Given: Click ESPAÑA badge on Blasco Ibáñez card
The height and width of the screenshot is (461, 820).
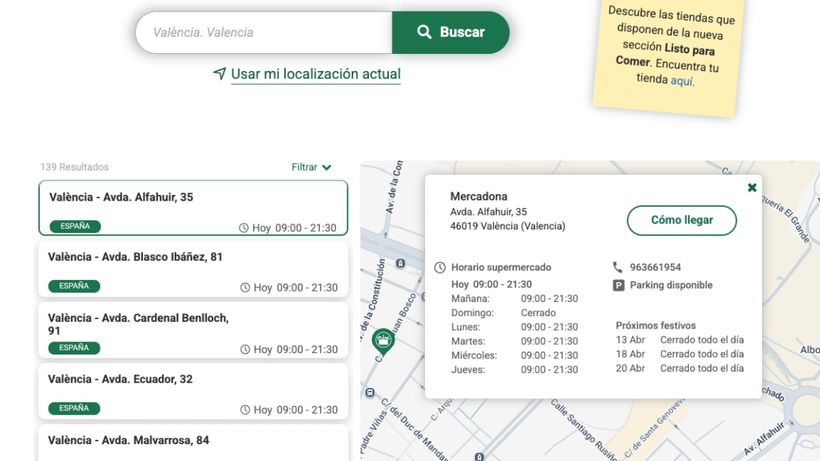Looking at the screenshot, I should [74, 286].
